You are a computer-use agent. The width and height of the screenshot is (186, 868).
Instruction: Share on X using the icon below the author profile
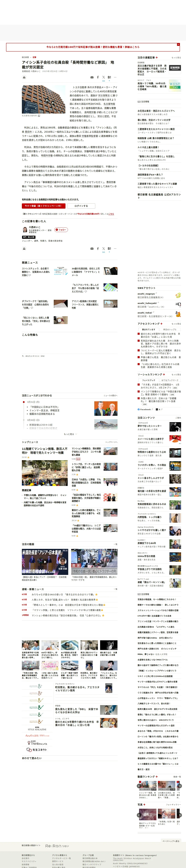(104, 249)
